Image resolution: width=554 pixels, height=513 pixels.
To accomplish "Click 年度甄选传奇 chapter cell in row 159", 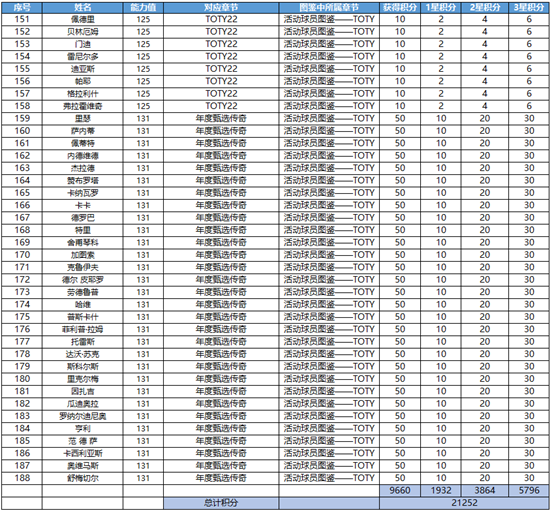I will (x=221, y=118).
